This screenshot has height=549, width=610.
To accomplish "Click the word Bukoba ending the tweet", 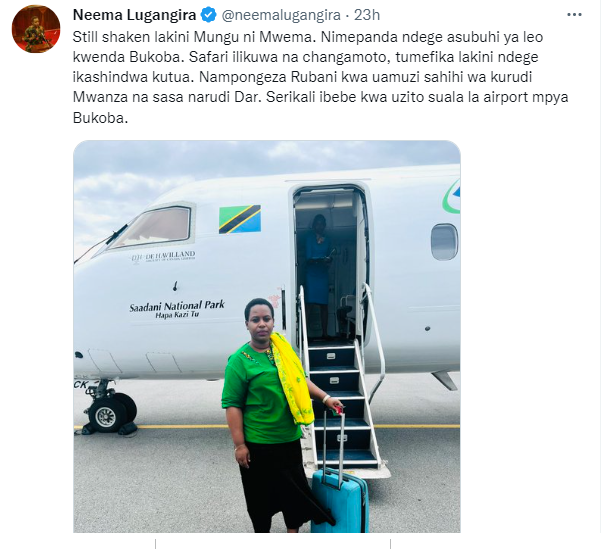I will coord(100,118).
